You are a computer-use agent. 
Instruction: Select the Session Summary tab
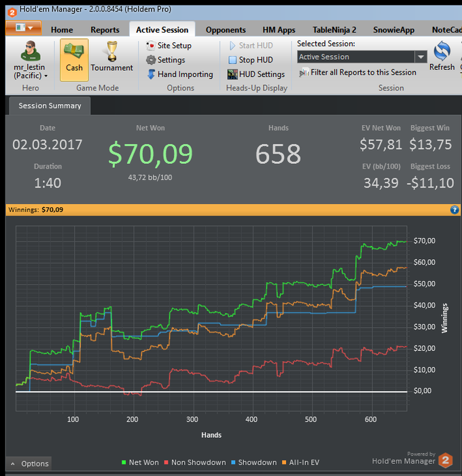pos(50,105)
